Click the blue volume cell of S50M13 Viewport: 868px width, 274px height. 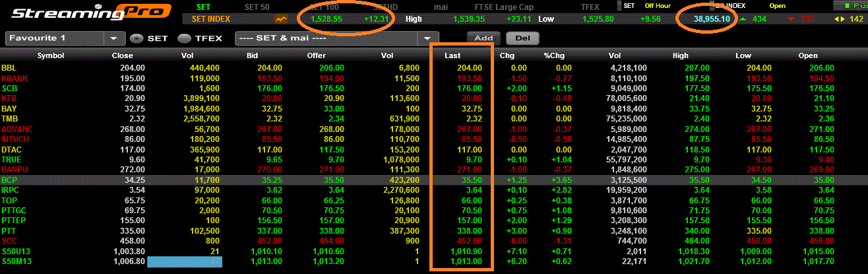coord(185,261)
